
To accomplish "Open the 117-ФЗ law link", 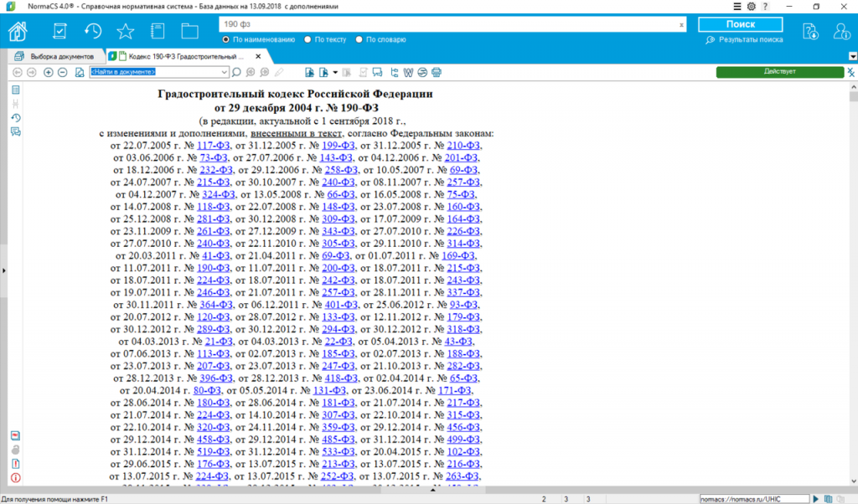I will [214, 146].
